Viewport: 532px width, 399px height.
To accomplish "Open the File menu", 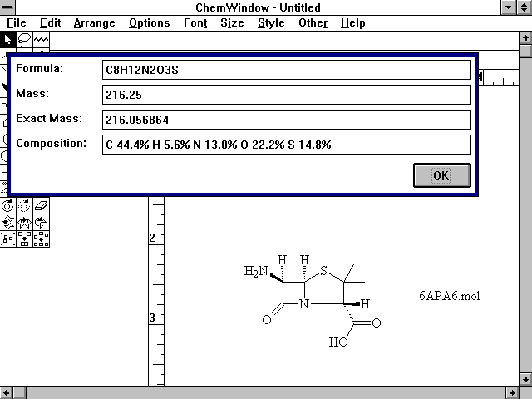I will click(17, 22).
